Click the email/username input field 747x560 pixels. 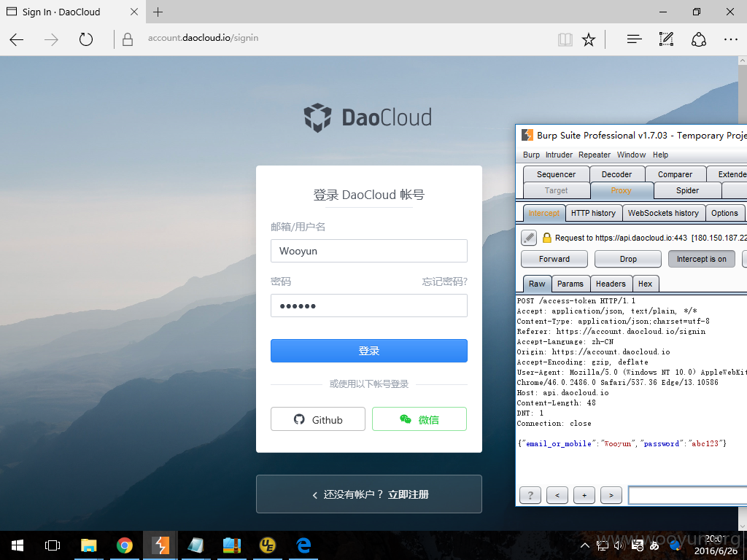click(368, 251)
